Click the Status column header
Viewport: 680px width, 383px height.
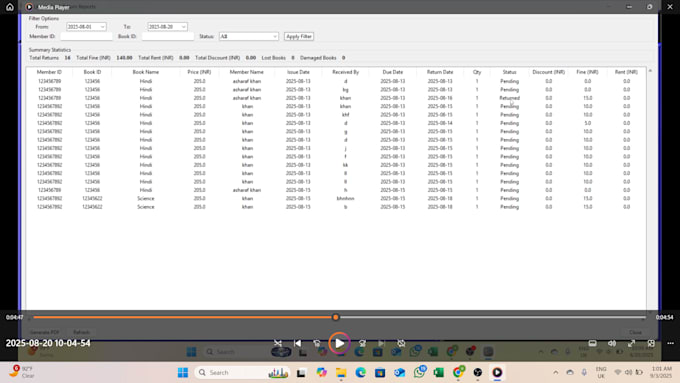click(509, 72)
